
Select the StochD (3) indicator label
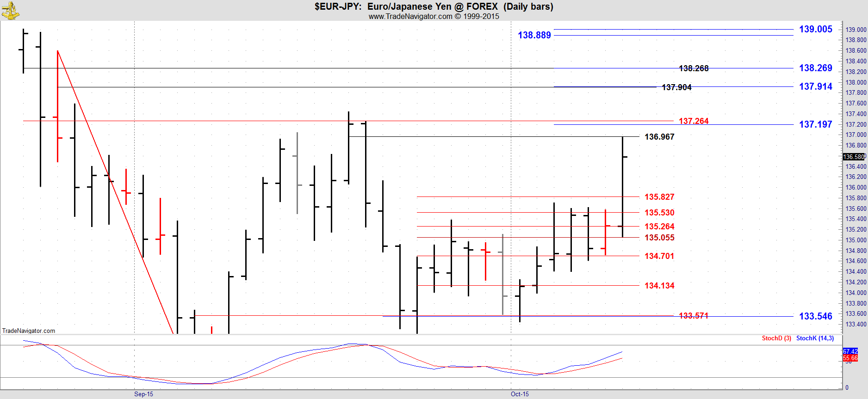(x=776, y=338)
